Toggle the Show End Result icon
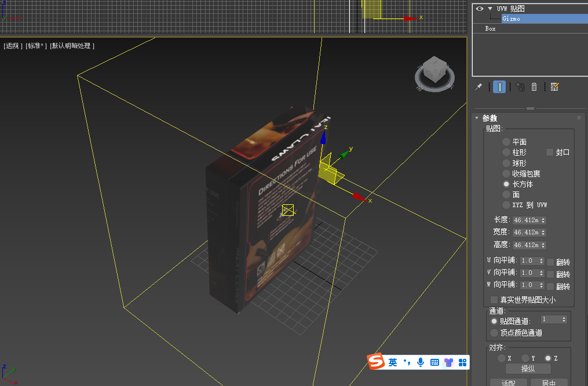The image size is (588, 386). [499, 87]
